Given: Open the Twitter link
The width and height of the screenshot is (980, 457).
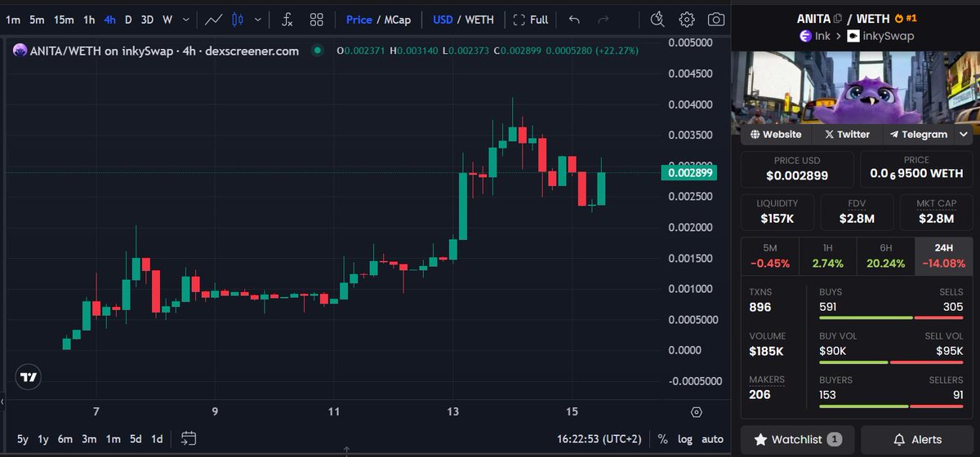Looking at the screenshot, I should (847, 134).
